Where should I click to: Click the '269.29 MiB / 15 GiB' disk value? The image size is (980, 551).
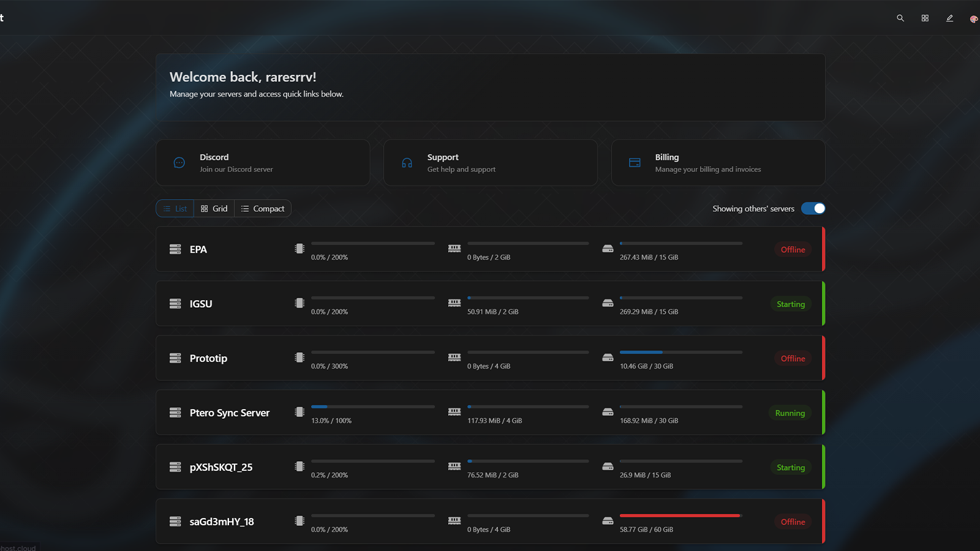pos(649,312)
